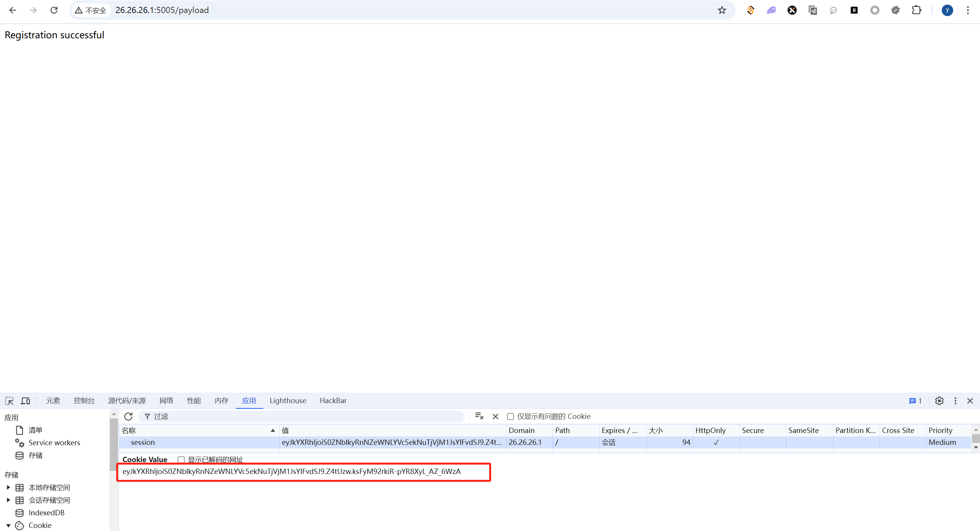Sort cookies by Domain column header
This screenshot has height=531, width=980.
(x=521, y=430)
